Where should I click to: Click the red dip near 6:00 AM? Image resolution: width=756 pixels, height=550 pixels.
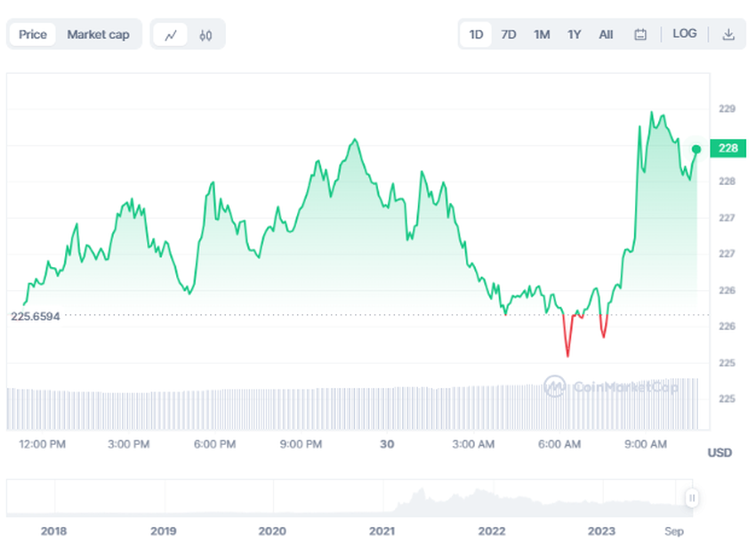pos(567,343)
